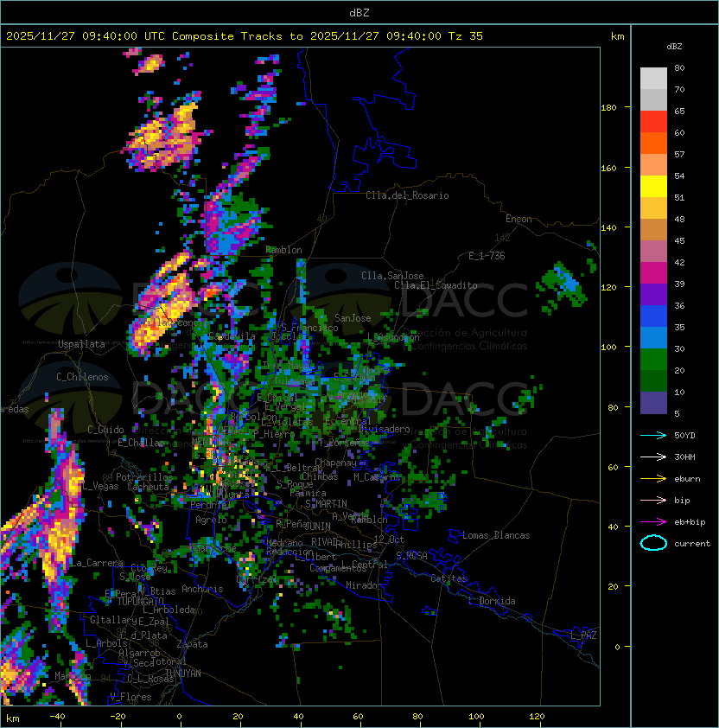Click the 'dBZ' title at top center
Viewport: 719px width, 728px height.
(x=359, y=12)
